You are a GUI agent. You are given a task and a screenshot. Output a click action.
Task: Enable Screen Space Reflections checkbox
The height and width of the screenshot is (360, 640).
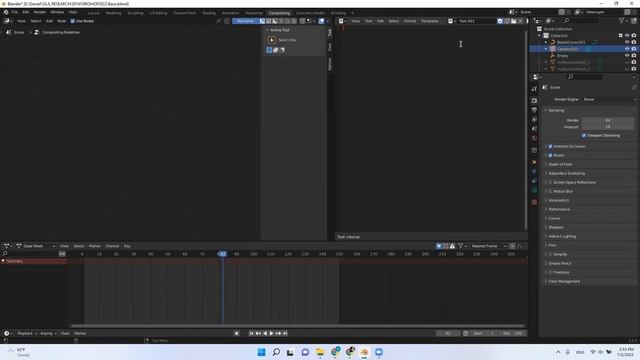[x=550, y=182]
